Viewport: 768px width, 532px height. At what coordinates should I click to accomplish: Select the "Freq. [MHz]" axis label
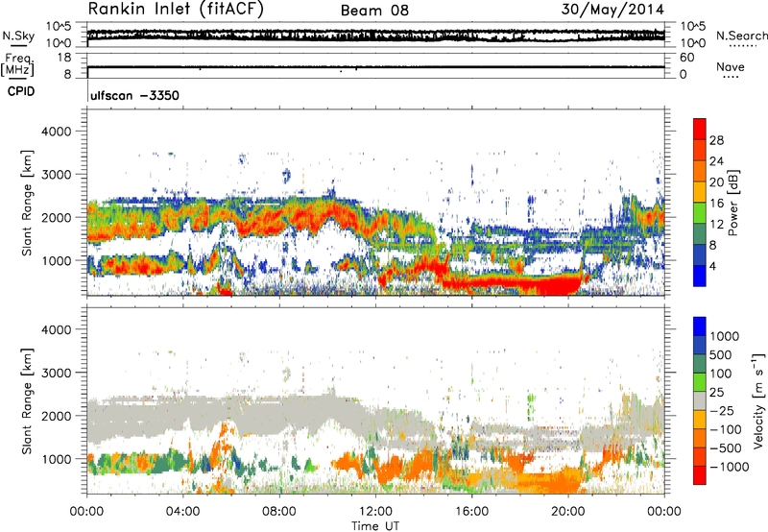point(18,64)
